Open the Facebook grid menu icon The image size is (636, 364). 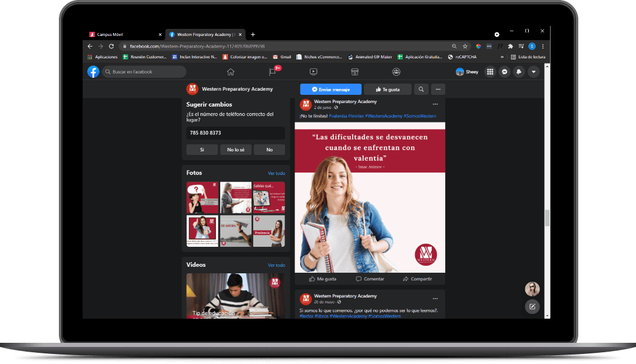point(490,72)
